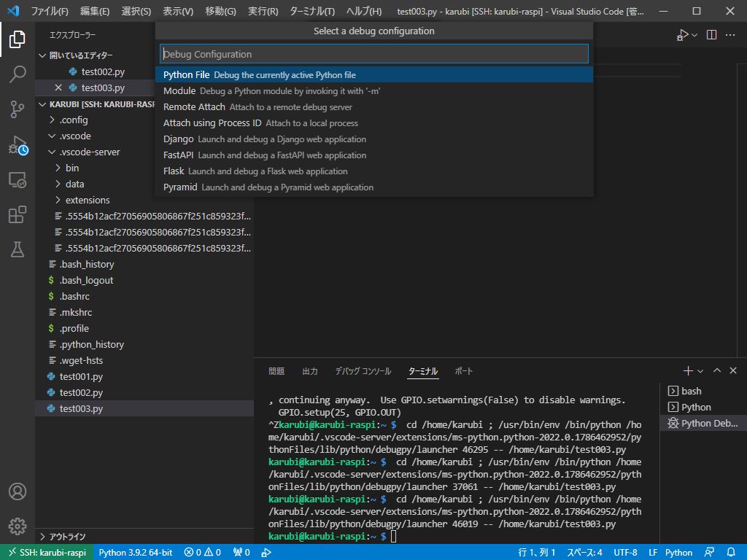Screen dimensions: 747x560
Task: Choose Pyramid debug configuration
Action: tap(374, 187)
